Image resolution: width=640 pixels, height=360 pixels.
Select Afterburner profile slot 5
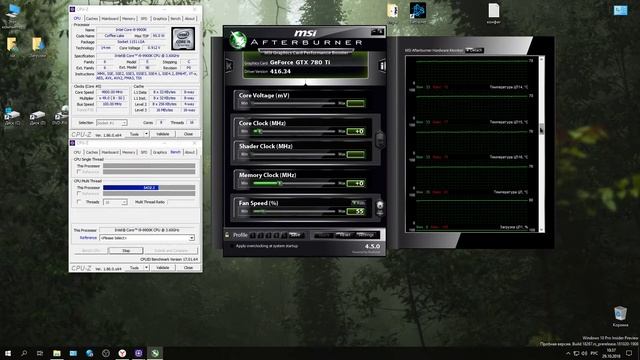coord(284,235)
